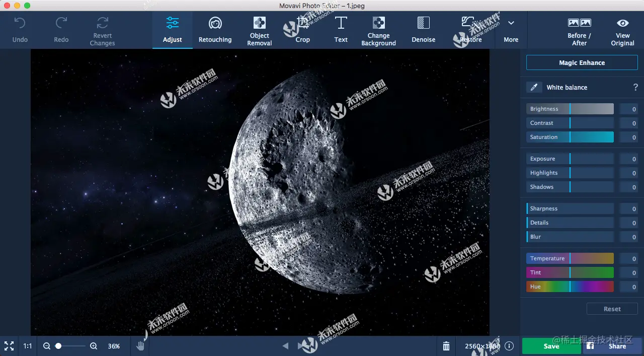The width and height of the screenshot is (644, 356).
Task: Select the hand pan tool
Action: click(x=140, y=346)
